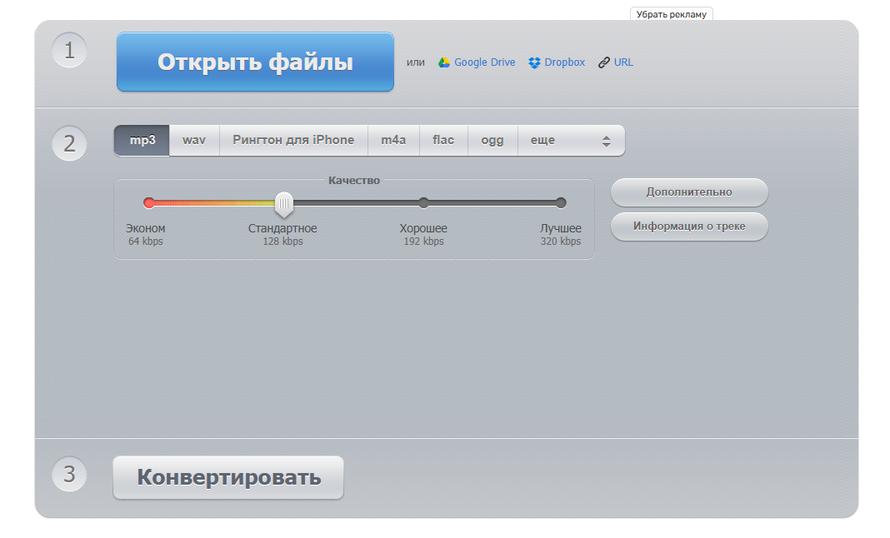This screenshot has height=538, width=890.
Task: Set quality to Лучшее point
Action: tap(561, 203)
